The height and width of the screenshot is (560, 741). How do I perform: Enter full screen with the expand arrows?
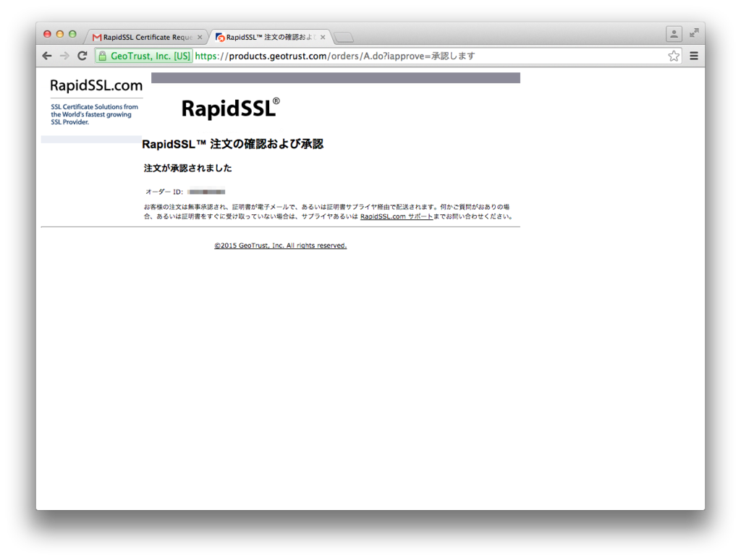694,33
